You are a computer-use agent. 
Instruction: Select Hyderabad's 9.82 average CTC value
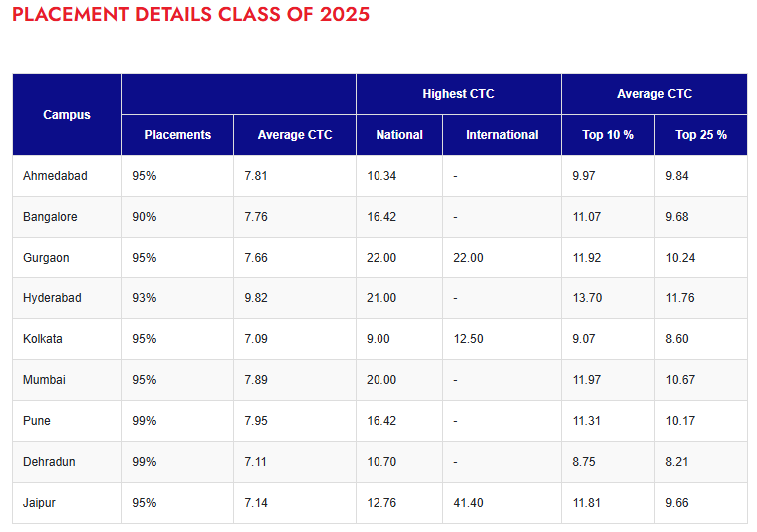[x=258, y=298]
